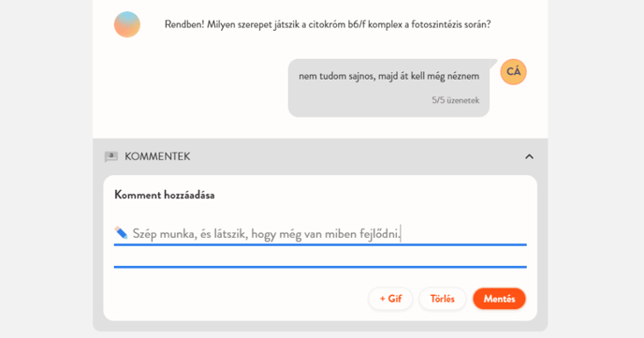
Task: Click the Törlés button
Action: pos(443,299)
